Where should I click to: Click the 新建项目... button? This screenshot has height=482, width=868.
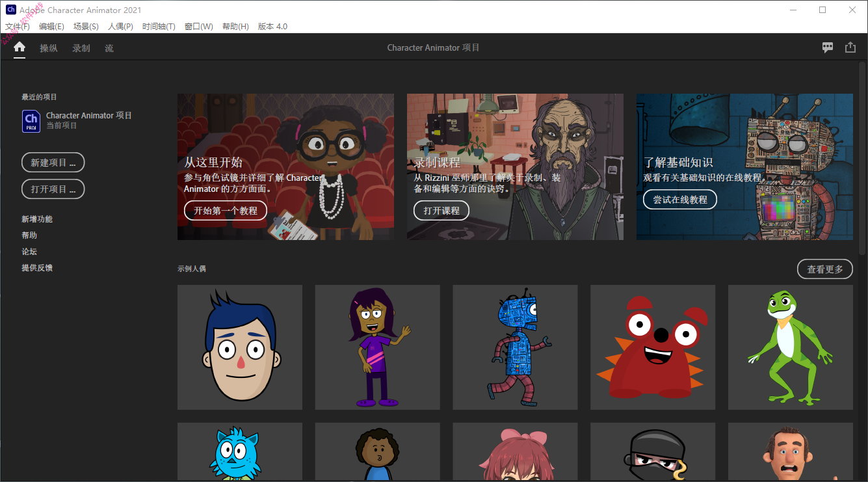53,163
